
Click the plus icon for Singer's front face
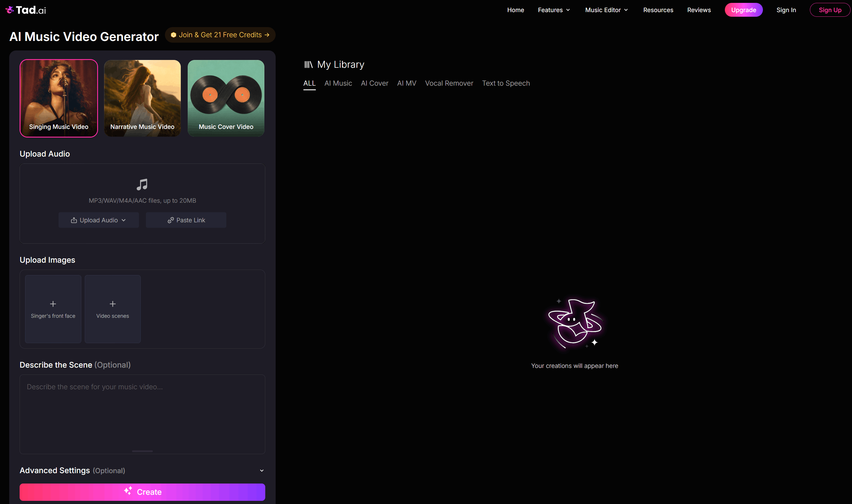pos(53,304)
